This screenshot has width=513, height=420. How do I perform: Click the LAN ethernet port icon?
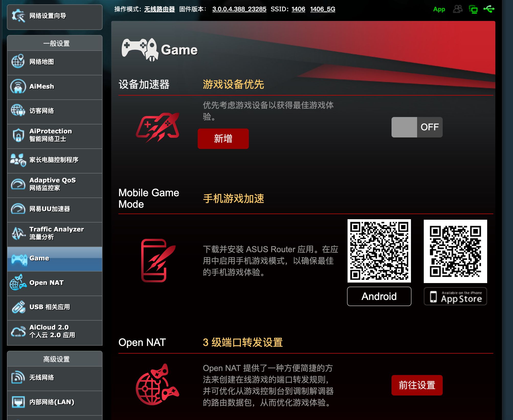[18, 402]
